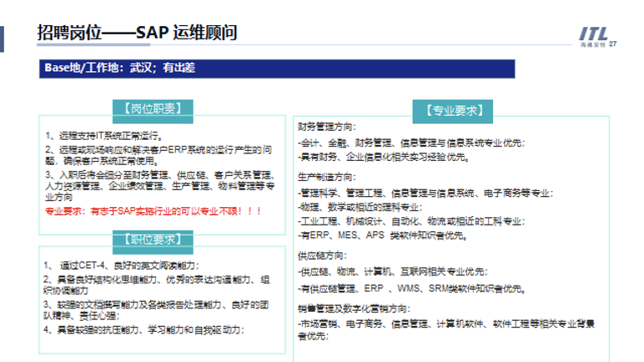Click the heading '财务管理方向:'
Screen dimensions: 644x362
point(327,127)
